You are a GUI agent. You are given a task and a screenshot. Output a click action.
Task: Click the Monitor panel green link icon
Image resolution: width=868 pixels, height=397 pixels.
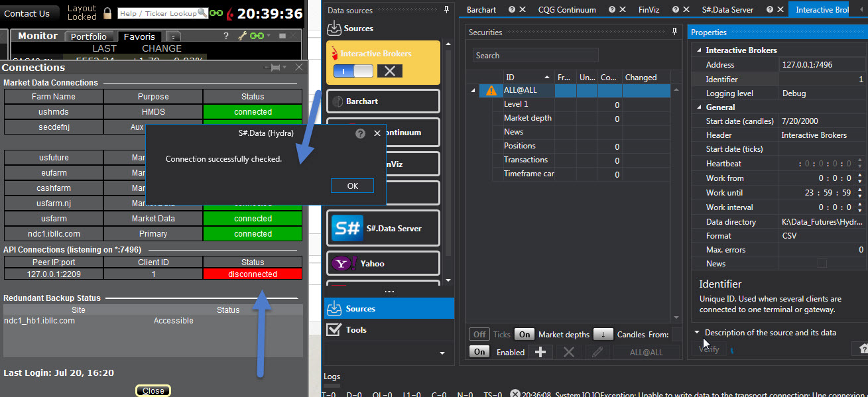coord(257,36)
